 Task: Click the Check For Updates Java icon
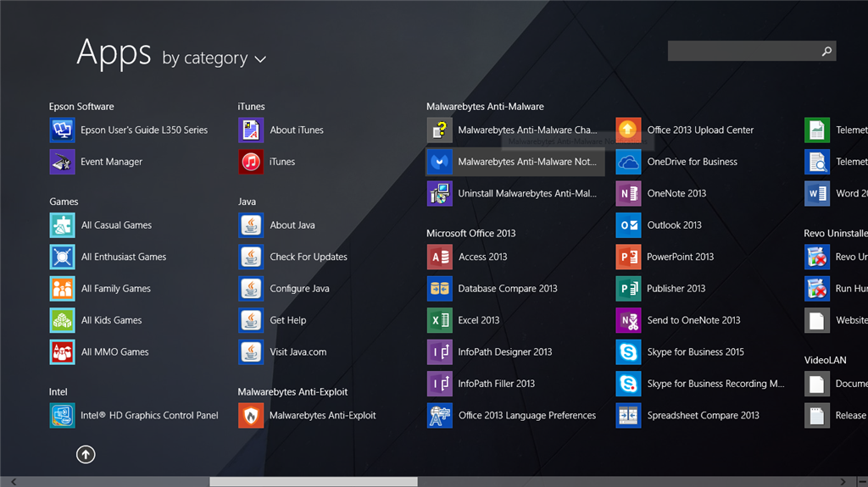(251, 257)
